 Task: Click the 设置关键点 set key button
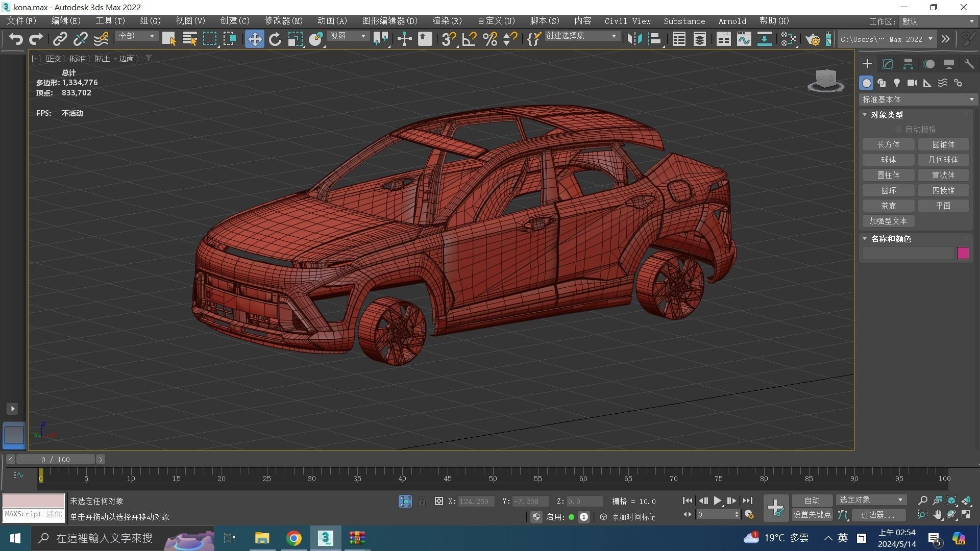(x=812, y=515)
